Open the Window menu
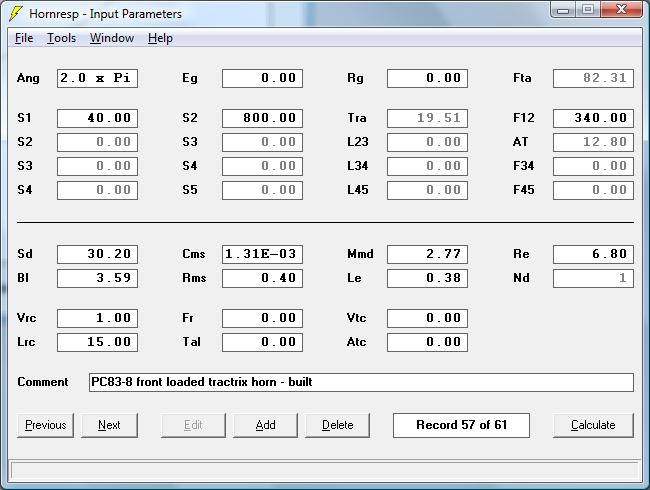Screen dimensions: 650x490 (x=112, y=38)
